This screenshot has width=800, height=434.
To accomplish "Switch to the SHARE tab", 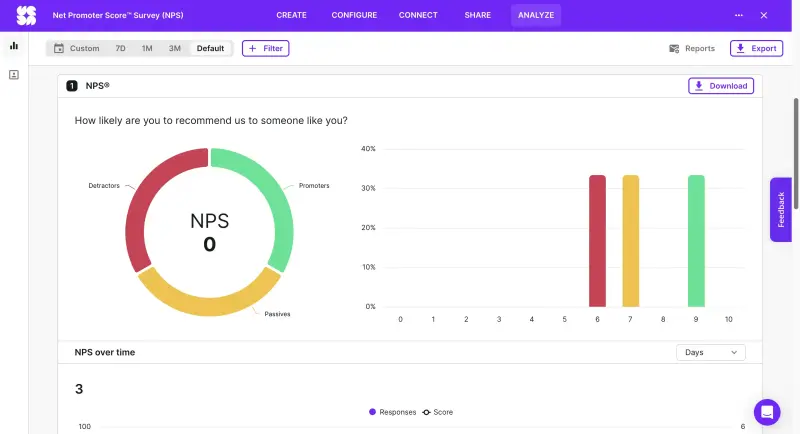I will coord(478,15).
